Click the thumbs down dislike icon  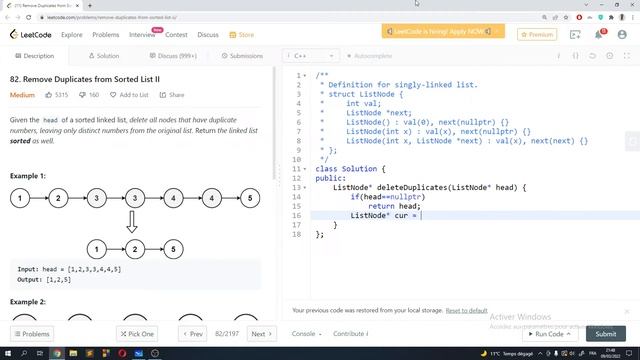pos(82,95)
